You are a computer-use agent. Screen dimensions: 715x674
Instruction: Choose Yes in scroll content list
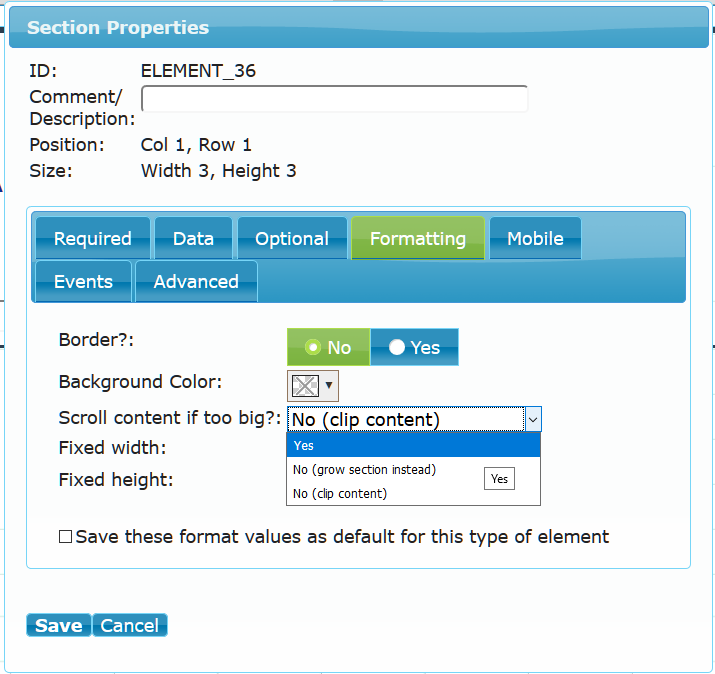click(413, 446)
